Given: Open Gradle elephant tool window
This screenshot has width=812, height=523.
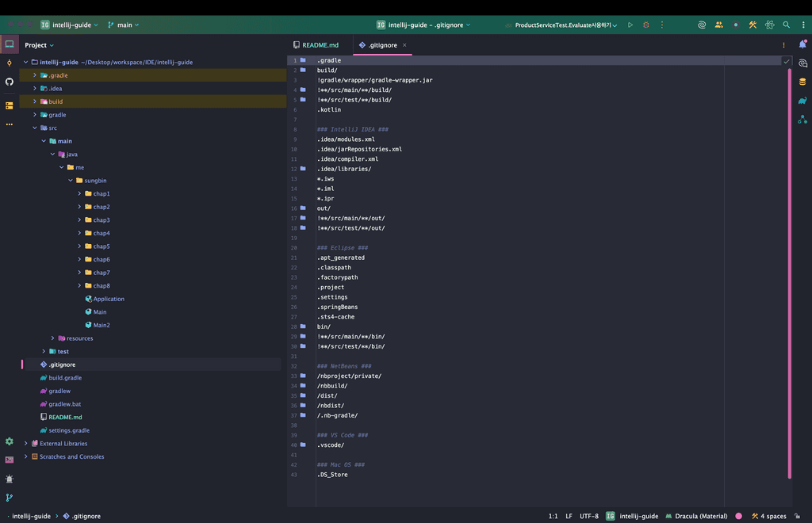Looking at the screenshot, I should pos(802,101).
